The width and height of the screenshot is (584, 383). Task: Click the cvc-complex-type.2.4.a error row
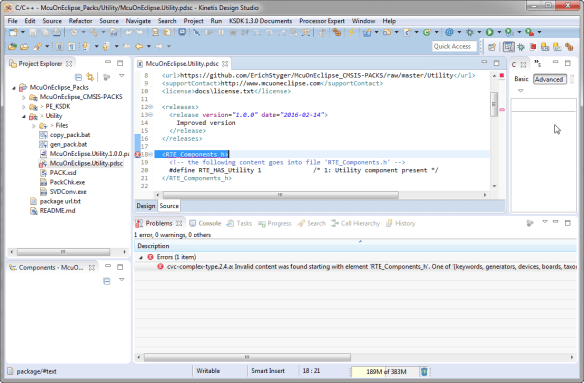pos(355,267)
